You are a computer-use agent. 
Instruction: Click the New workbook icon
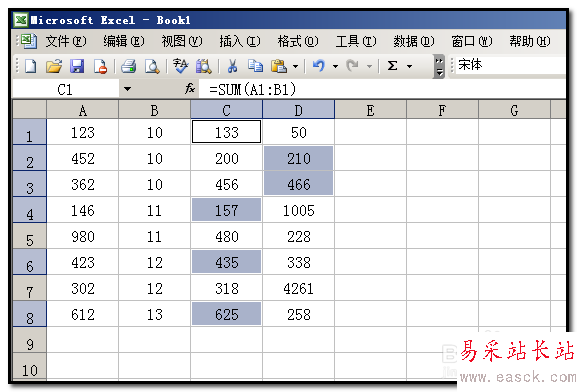30,66
